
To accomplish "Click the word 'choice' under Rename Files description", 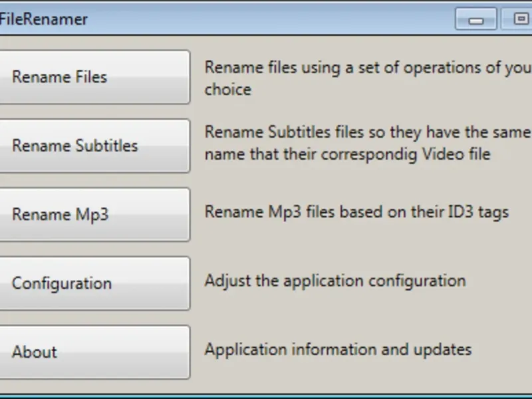I will tap(228, 90).
